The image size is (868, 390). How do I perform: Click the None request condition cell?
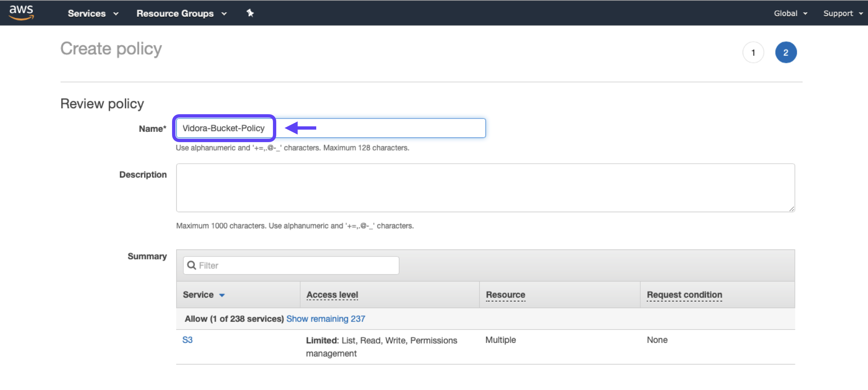657,340
